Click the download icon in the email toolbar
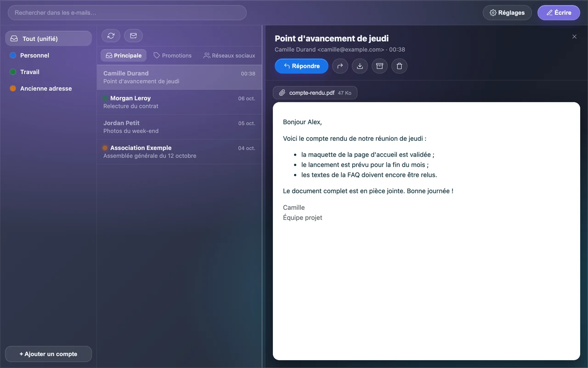588x368 pixels. pyautogui.click(x=360, y=66)
